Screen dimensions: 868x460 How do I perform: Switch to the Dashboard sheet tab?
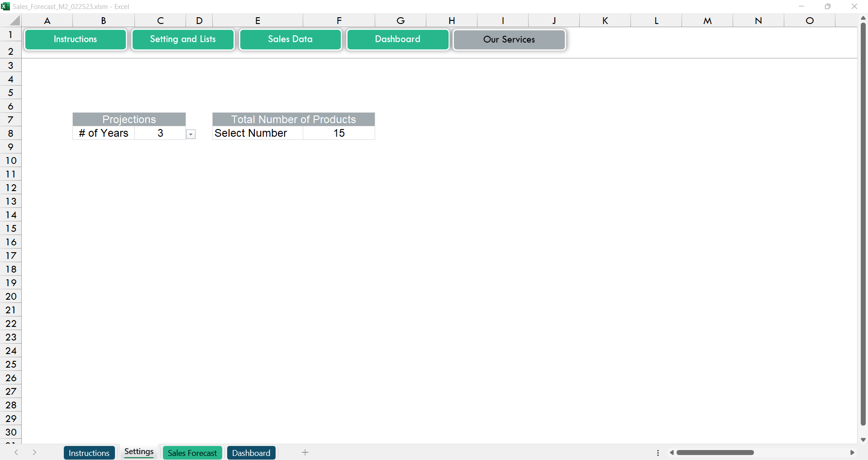251,453
